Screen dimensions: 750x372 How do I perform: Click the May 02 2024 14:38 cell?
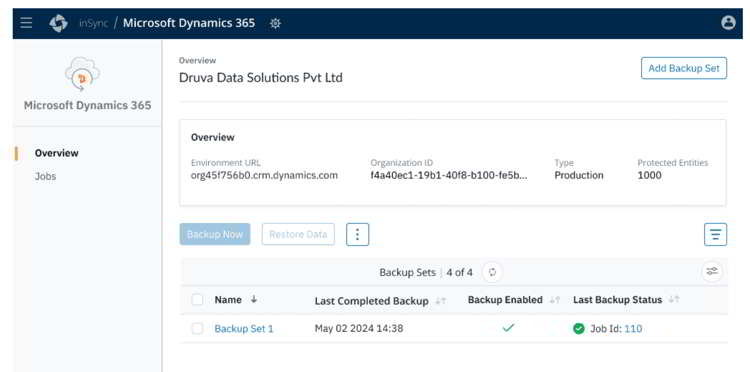(x=359, y=328)
